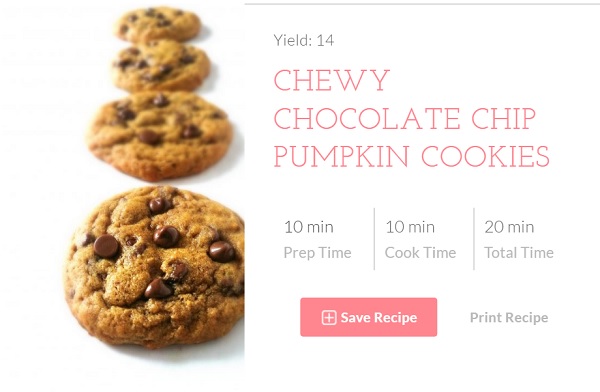Select the Prep Time label
The width and height of the screenshot is (600, 392).
coord(317,253)
